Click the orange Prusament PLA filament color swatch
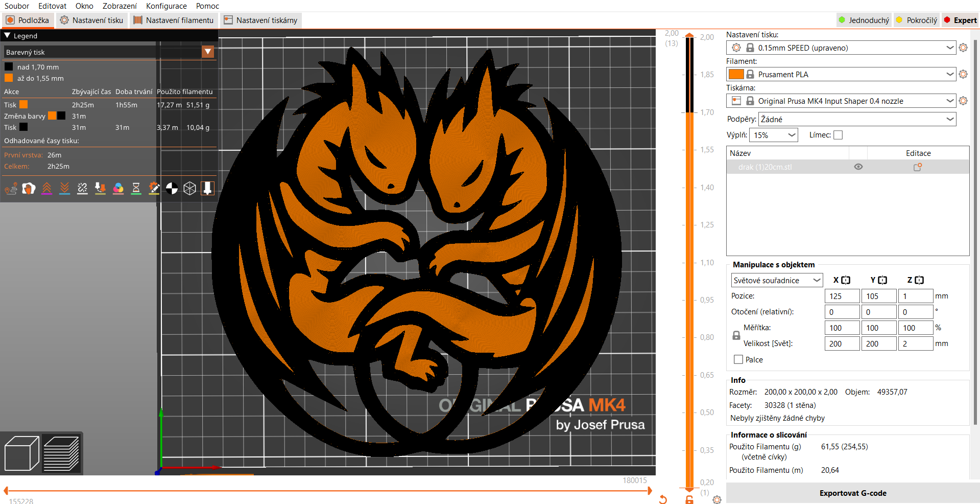 click(x=736, y=74)
